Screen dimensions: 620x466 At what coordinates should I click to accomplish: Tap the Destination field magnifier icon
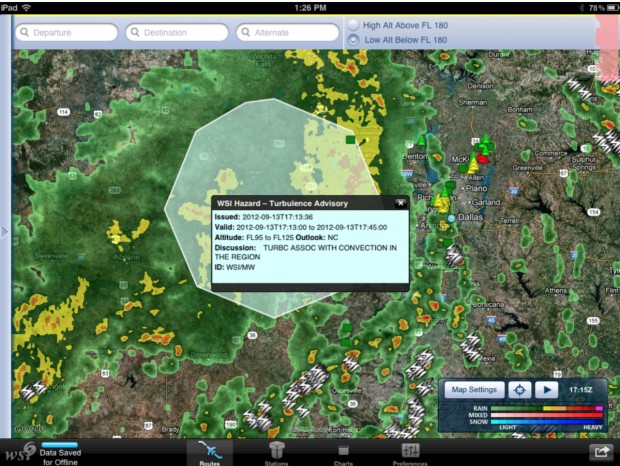pyautogui.click(x=135, y=32)
